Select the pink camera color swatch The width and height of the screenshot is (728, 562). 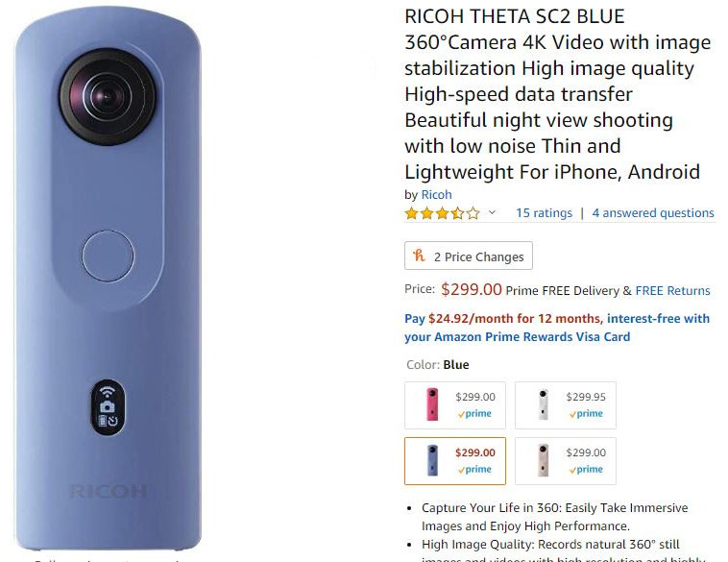[x=455, y=405]
